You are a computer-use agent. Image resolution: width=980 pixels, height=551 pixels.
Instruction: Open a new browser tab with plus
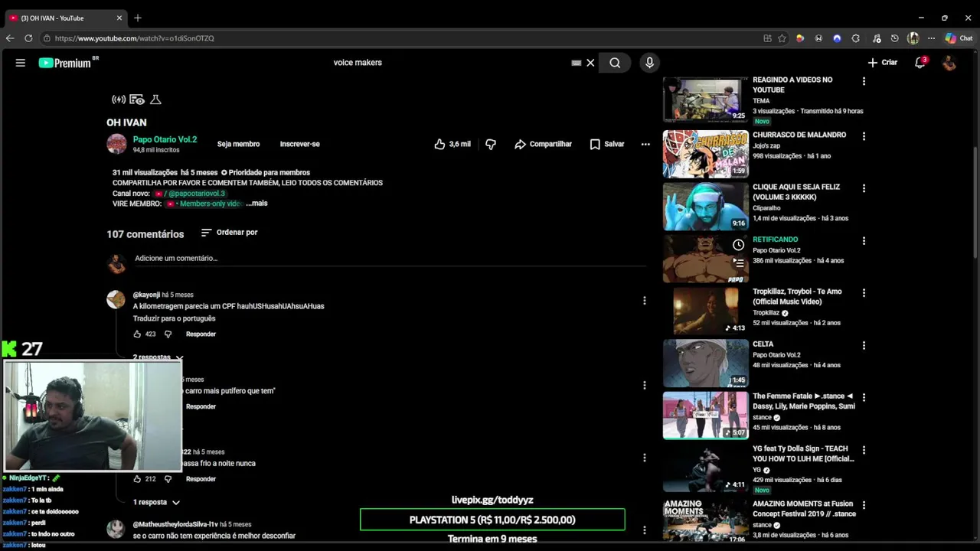point(138,18)
